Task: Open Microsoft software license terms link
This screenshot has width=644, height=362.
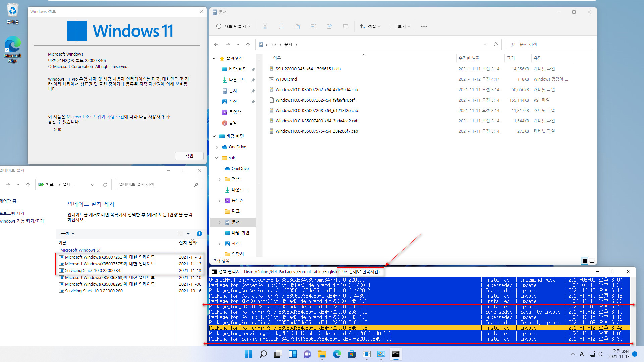Action: (95, 117)
